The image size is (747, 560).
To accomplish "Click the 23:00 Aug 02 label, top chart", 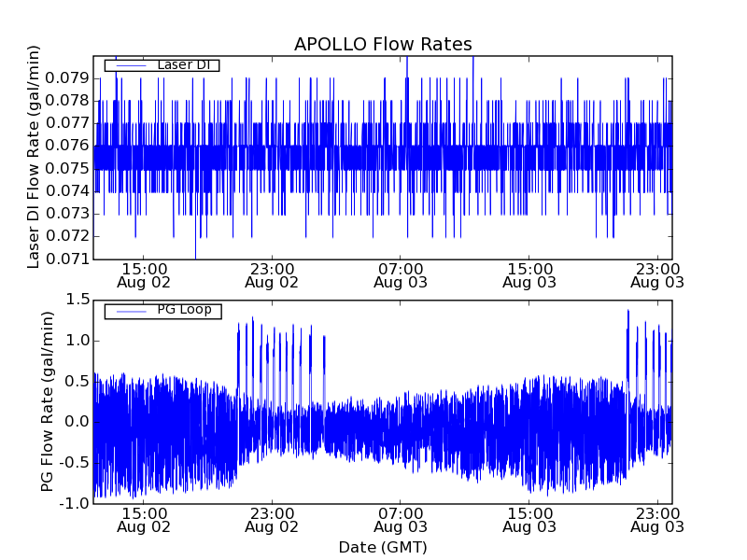I will click(272, 275).
